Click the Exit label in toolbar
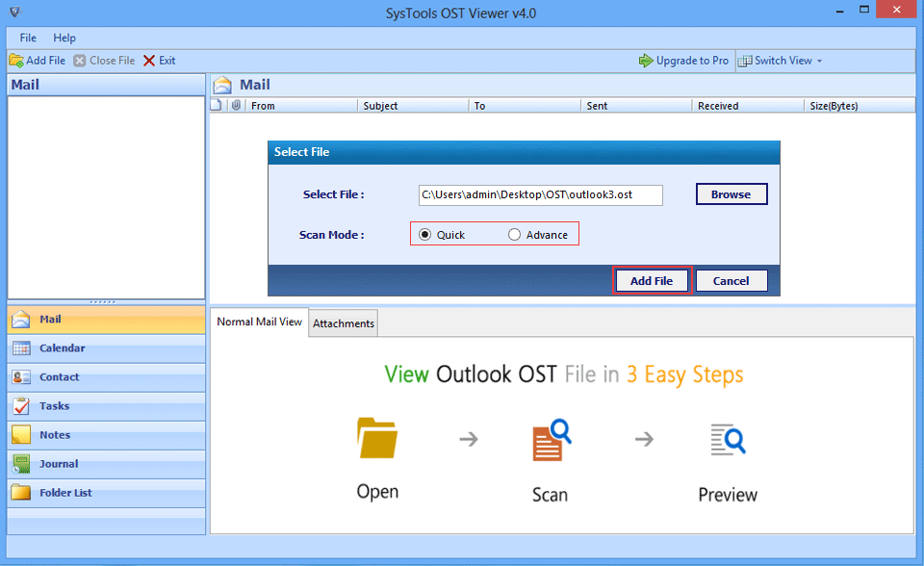 pyautogui.click(x=167, y=61)
